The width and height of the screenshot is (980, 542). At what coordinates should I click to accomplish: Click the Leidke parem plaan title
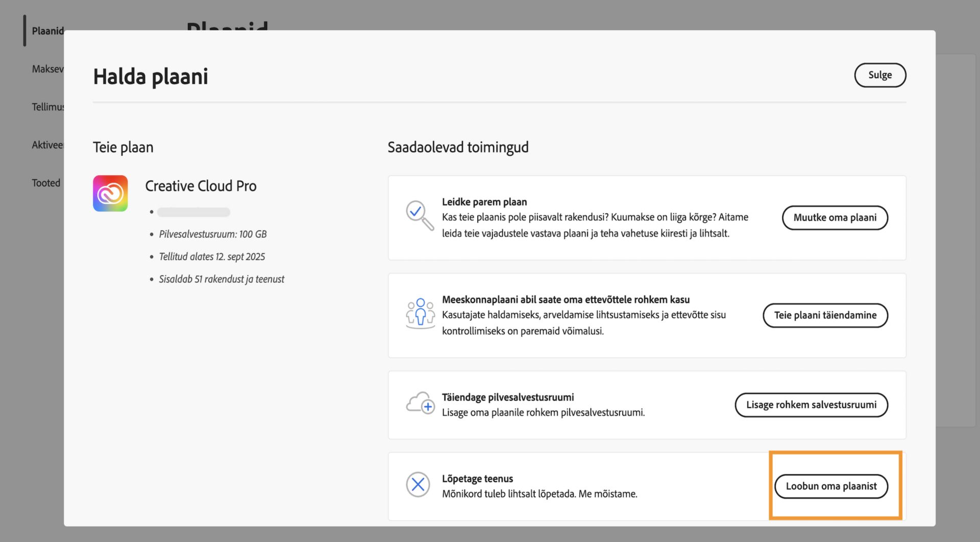coord(484,202)
